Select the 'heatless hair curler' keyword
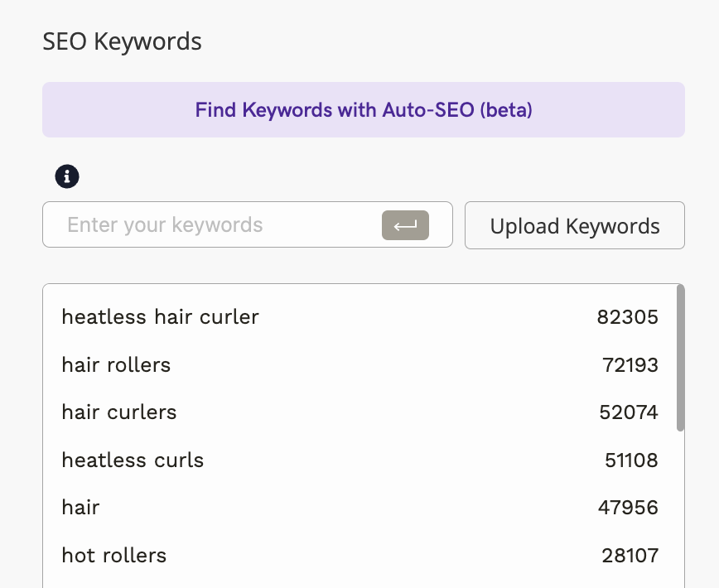 [160, 316]
